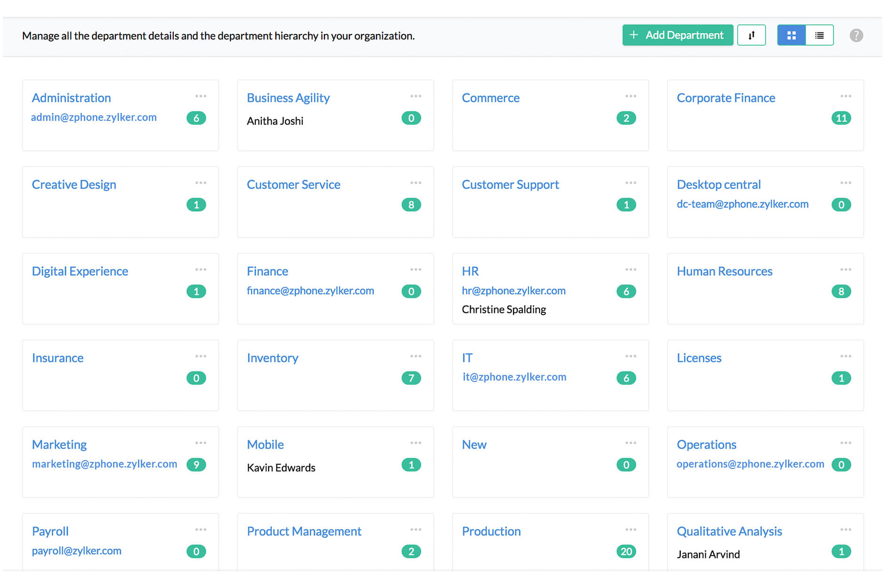
Task: Click the admin@zphone.zylker.com email link
Action: tap(94, 117)
